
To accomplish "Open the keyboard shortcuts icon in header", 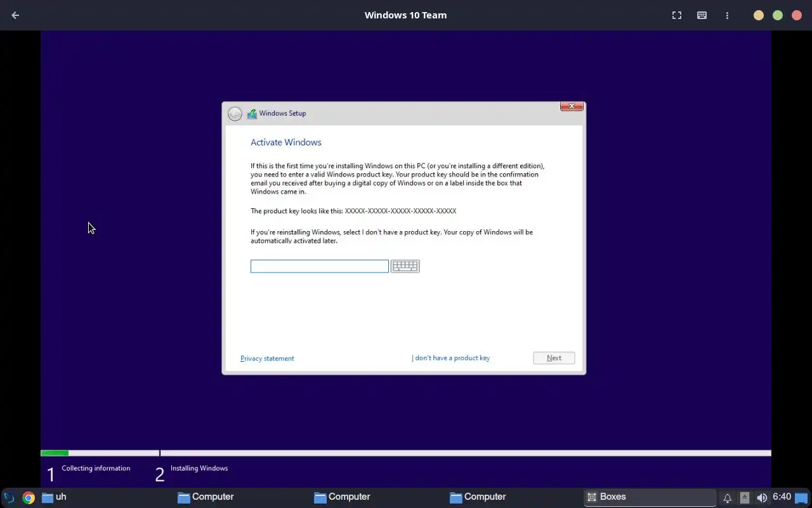I will pos(702,15).
